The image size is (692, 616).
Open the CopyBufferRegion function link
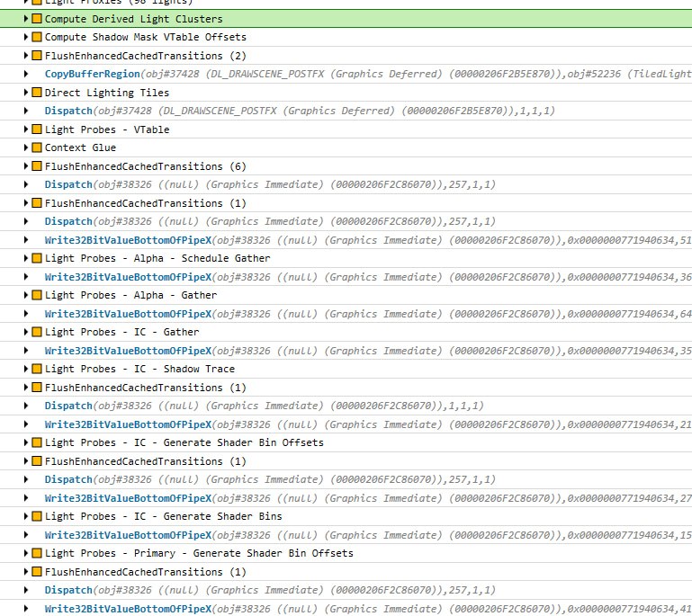click(x=93, y=74)
